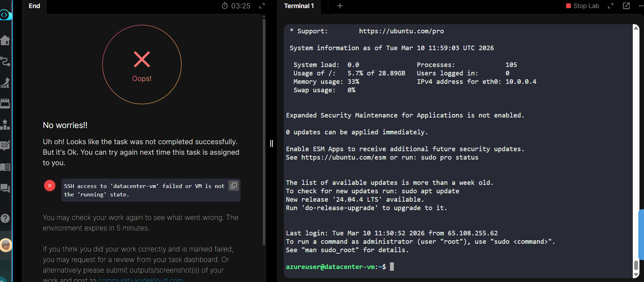Copy the SSH access error message
The width and height of the screenshot is (644, 282).
[234, 185]
